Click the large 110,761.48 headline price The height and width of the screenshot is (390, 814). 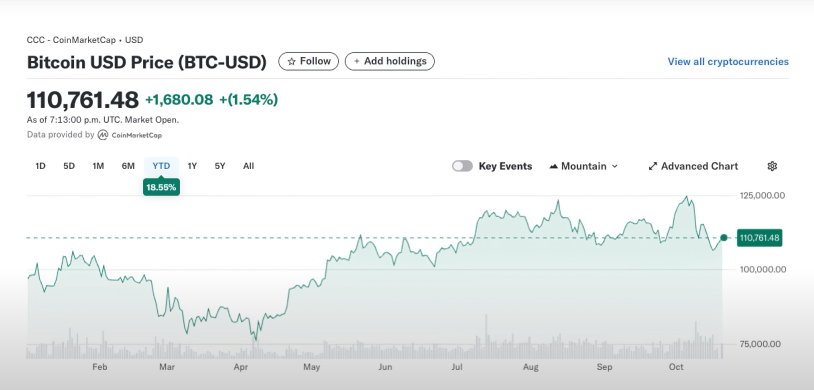pyautogui.click(x=83, y=100)
